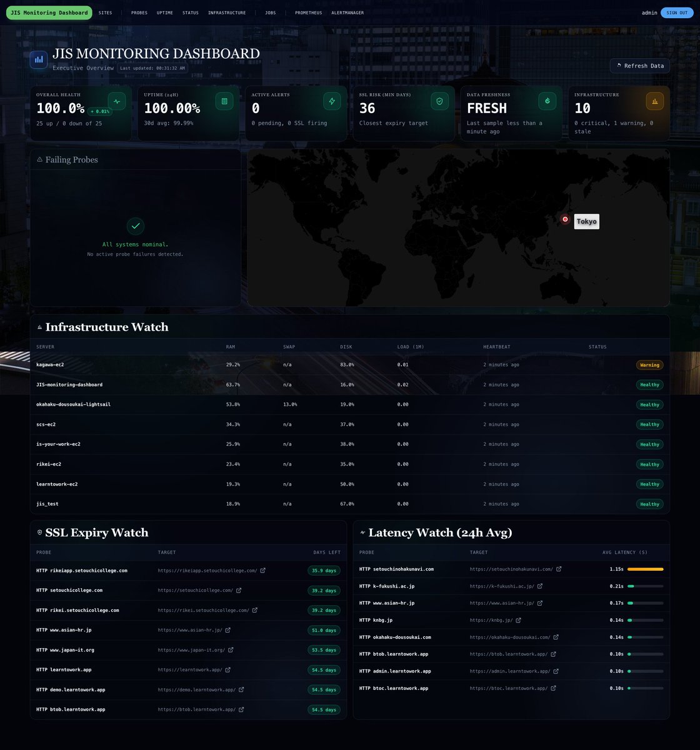Click the bar chart dashboard logo icon
This screenshot has width=700, height=750.
(x=39, y=59)
